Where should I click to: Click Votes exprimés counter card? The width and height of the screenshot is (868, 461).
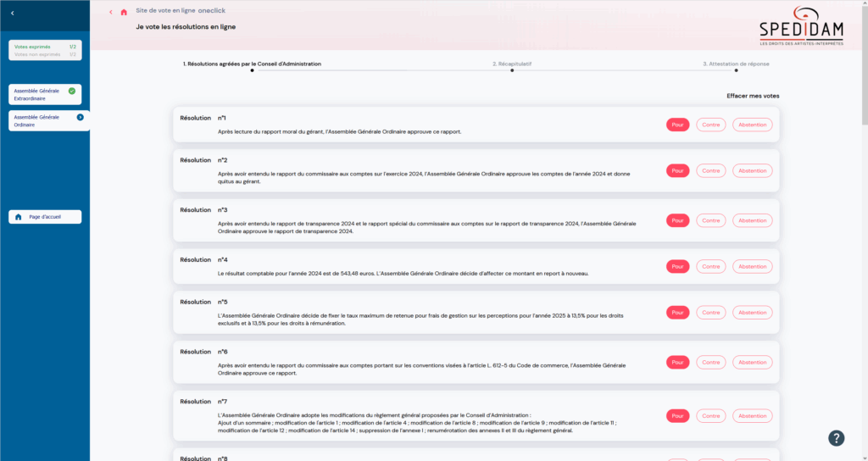click(45, 50)
